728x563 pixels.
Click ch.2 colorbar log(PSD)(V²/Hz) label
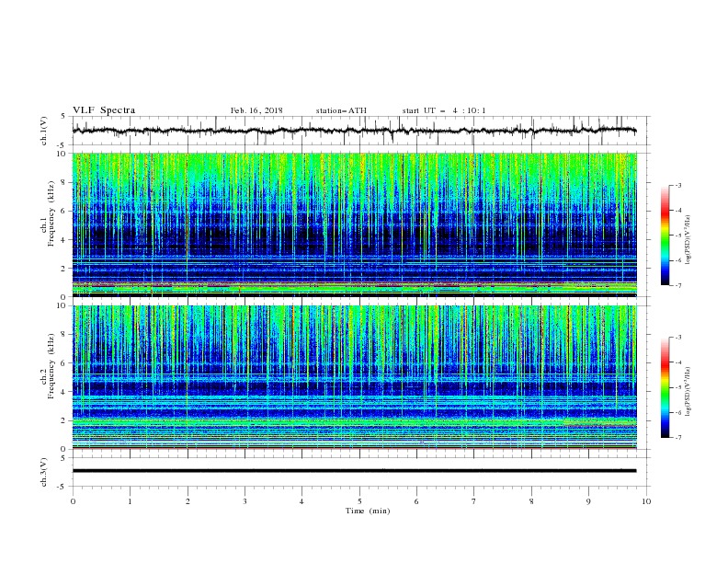click(x=688, y=392)
